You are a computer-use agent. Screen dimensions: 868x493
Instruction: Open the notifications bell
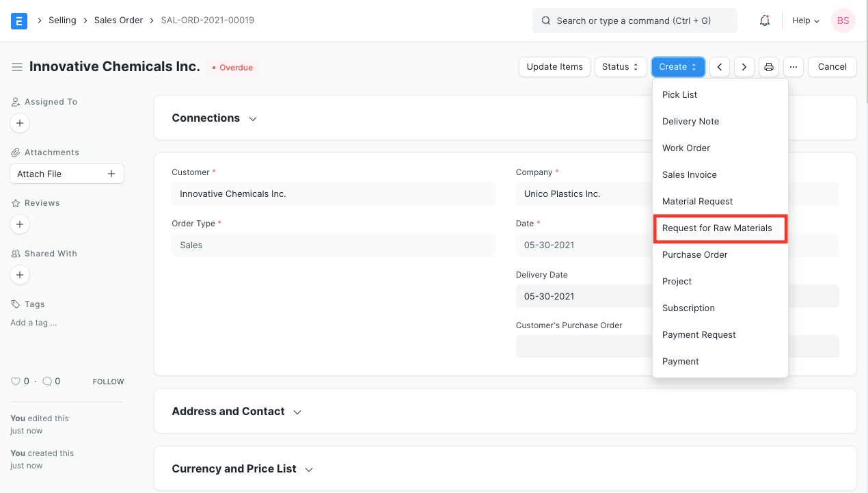click(x=765, y=21)
